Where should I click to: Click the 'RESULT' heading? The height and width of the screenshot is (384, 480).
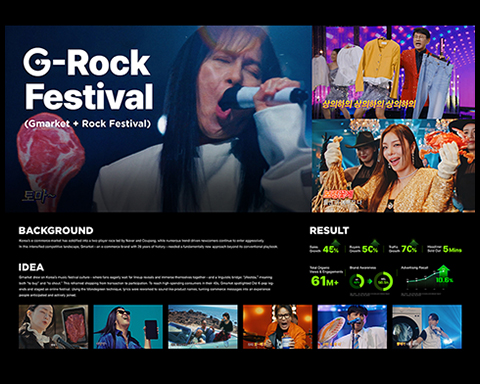329,231
